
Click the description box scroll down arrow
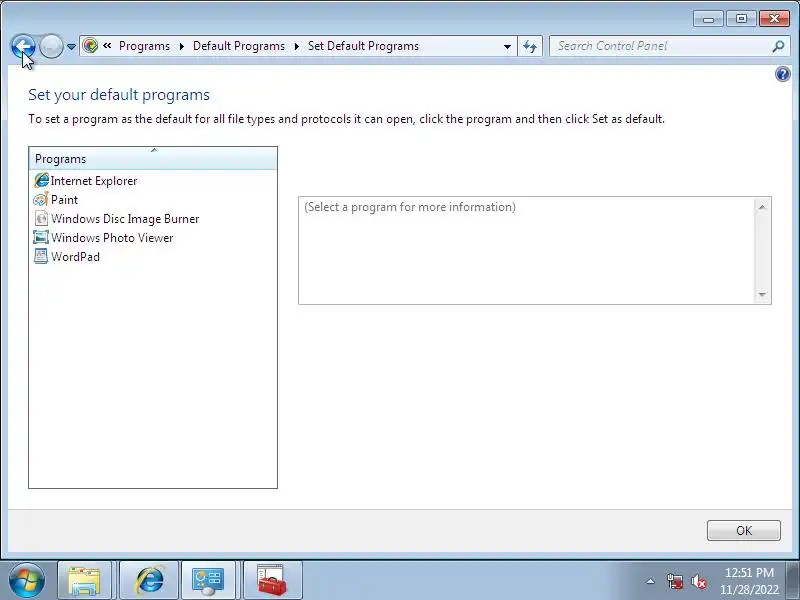pyautogui.click(x=762, y=294)
